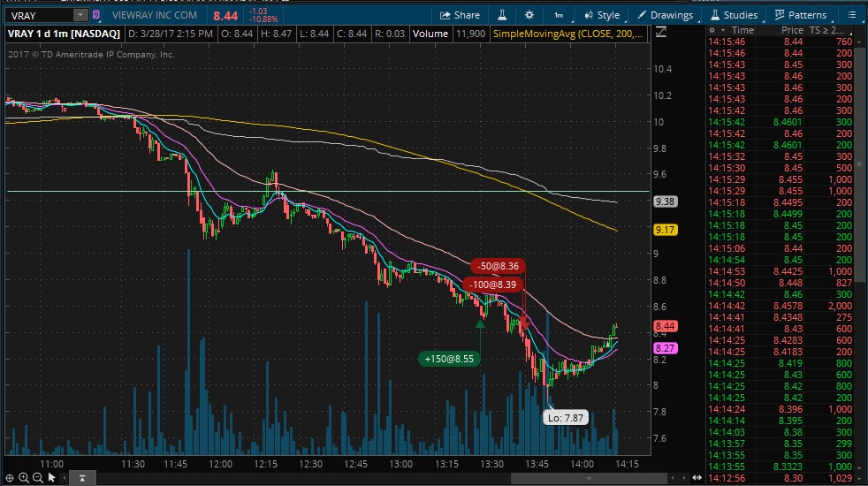
Task: Click the 14:15:32 trade row at 8.45
Action: pos(780,156)
